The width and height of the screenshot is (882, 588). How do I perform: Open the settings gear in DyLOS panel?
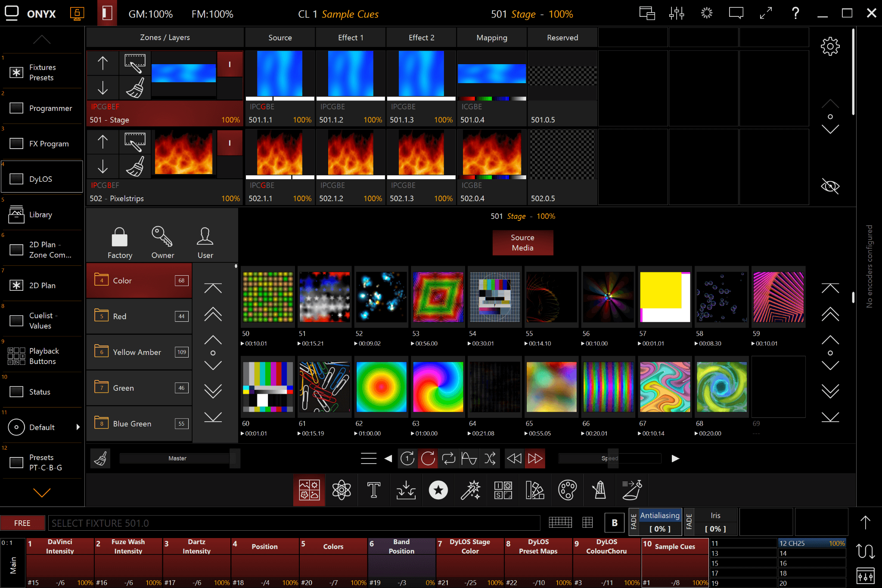pyautogui.click(x=830, y=46)
